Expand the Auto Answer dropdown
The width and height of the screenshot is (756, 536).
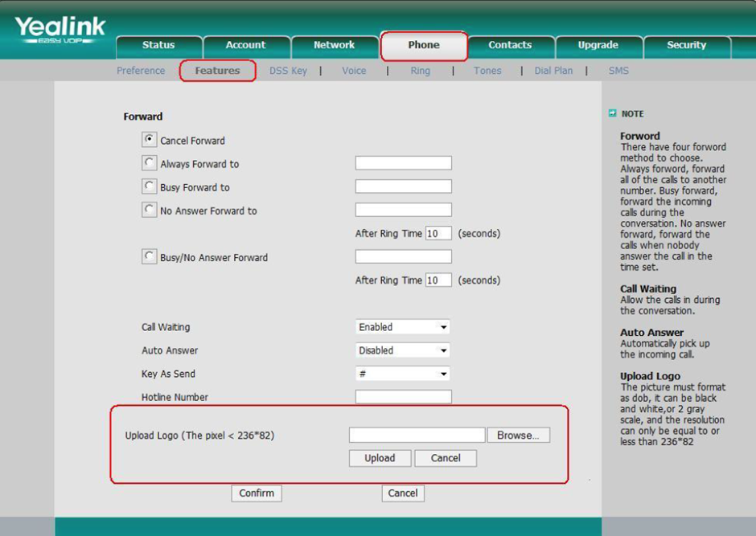(x=403, y=350)
